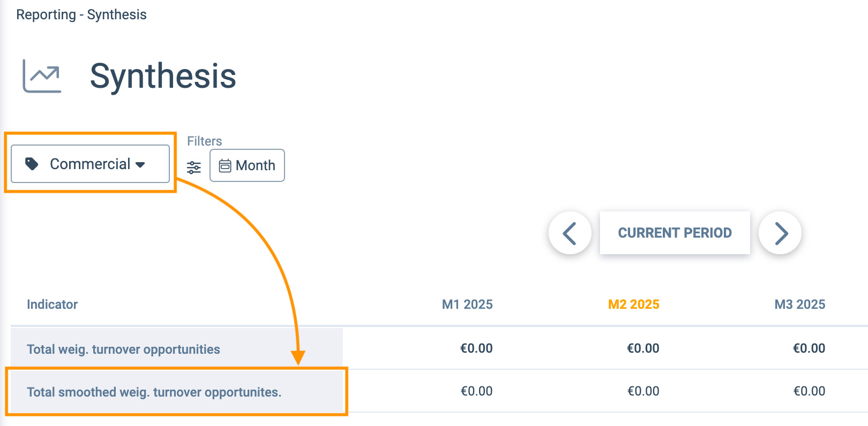Click the Indicator column header
The width and height of the screenshot is (868, 426).
[53, 305]
